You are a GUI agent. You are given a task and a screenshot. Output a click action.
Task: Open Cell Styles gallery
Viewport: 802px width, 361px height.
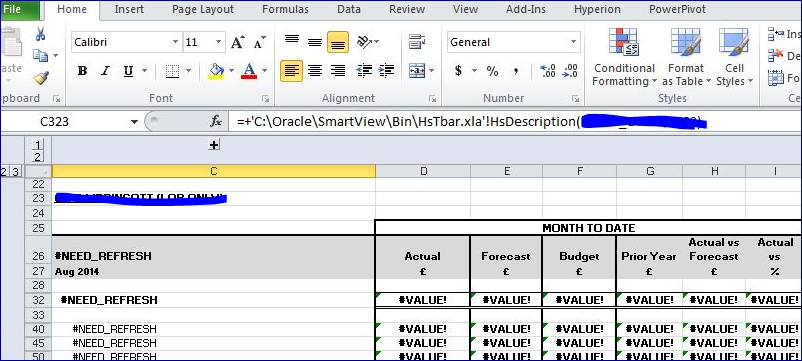(x=734, y=57)
